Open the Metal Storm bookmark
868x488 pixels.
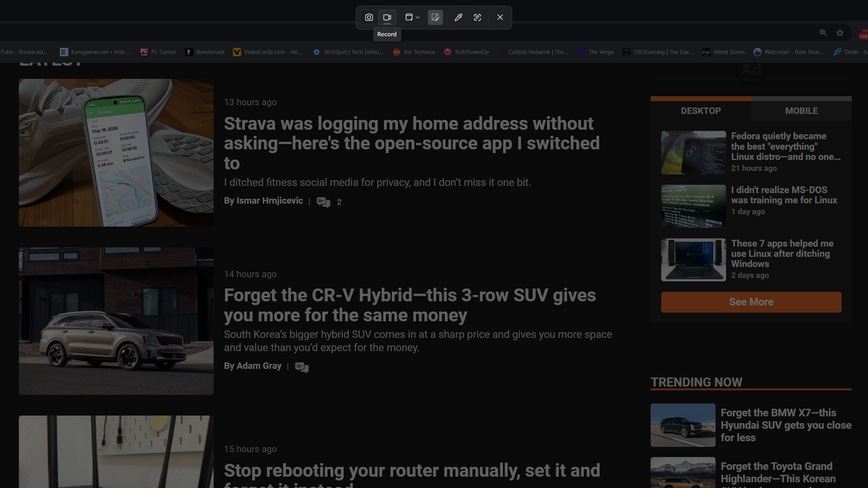[x=723, y=52]
